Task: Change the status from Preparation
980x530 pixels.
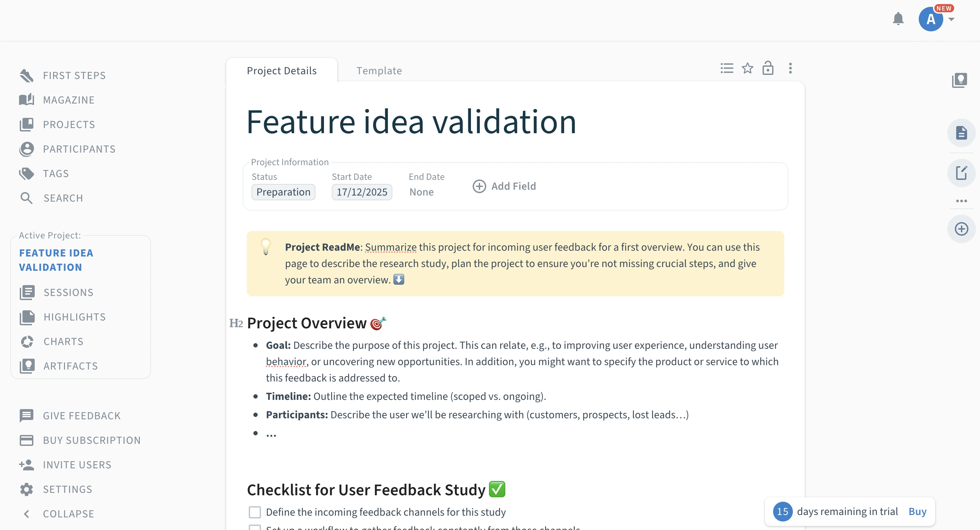Action: pyautogui.click(x=283, y=192)
